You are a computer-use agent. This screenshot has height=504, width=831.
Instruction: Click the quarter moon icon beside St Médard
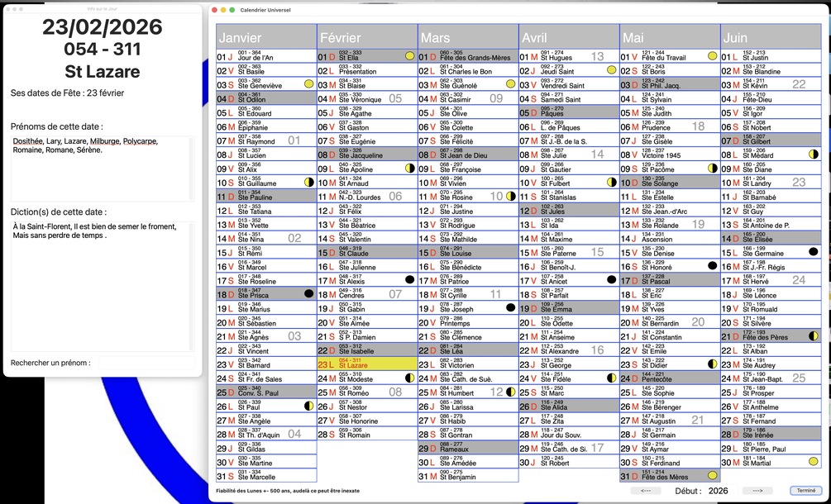click(814, 154)
